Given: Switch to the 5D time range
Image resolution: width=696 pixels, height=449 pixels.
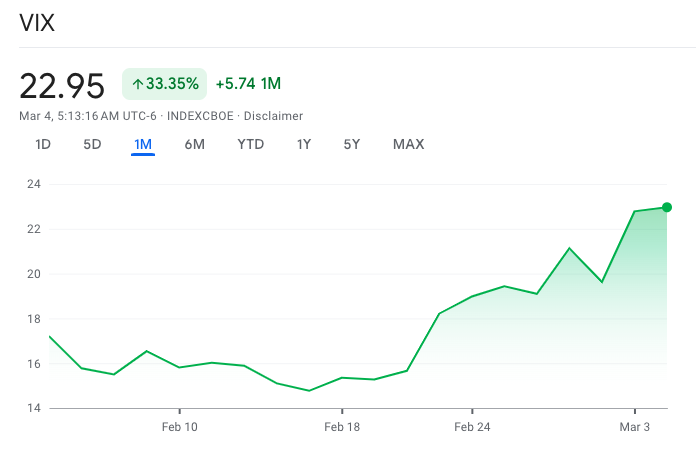Looking at the screenshot, I should [92, 144].
